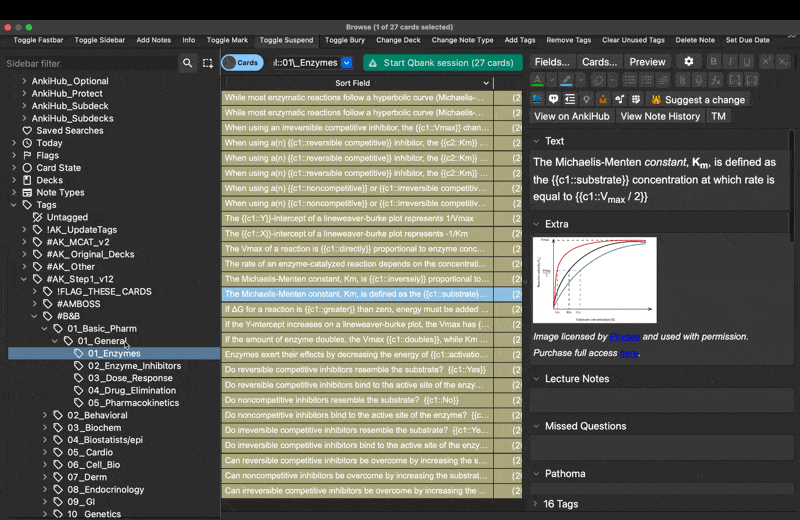
Task: Click the Suggest a change button
Action: tap(697, 99)
